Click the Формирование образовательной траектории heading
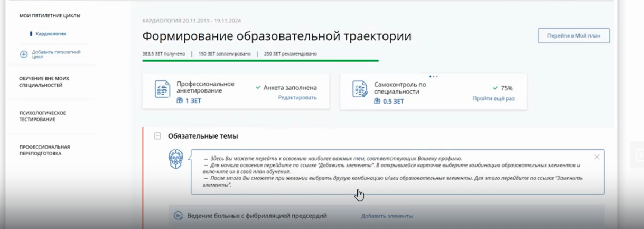The width and height of the screenshot is (644, 229). click(277, 36)
